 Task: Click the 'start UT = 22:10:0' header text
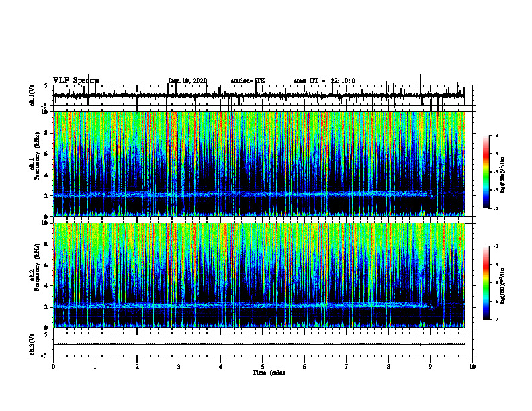(324, 81)
